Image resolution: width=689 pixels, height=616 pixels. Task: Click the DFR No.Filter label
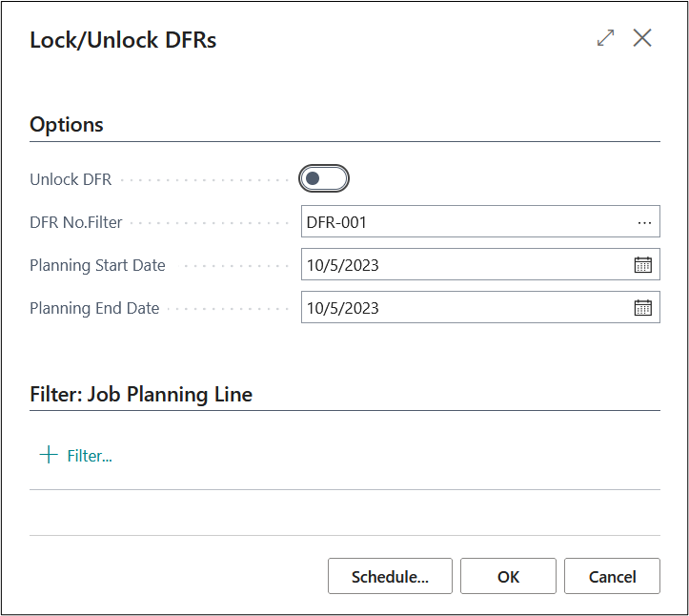click(x=77, y=222)
